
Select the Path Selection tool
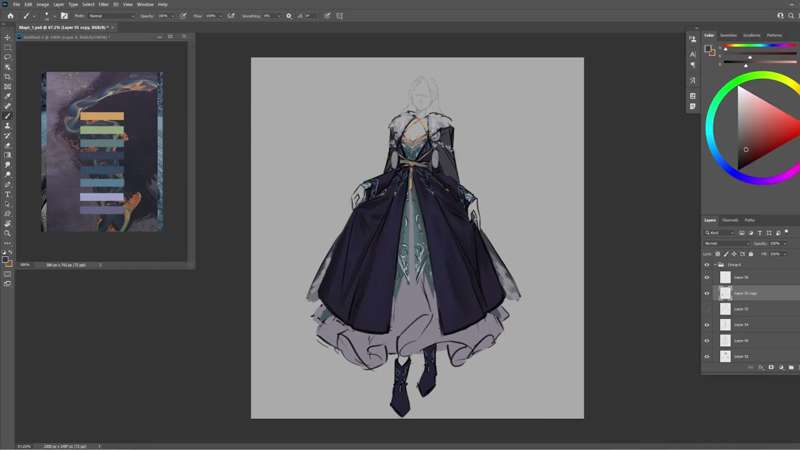point(7,204)
